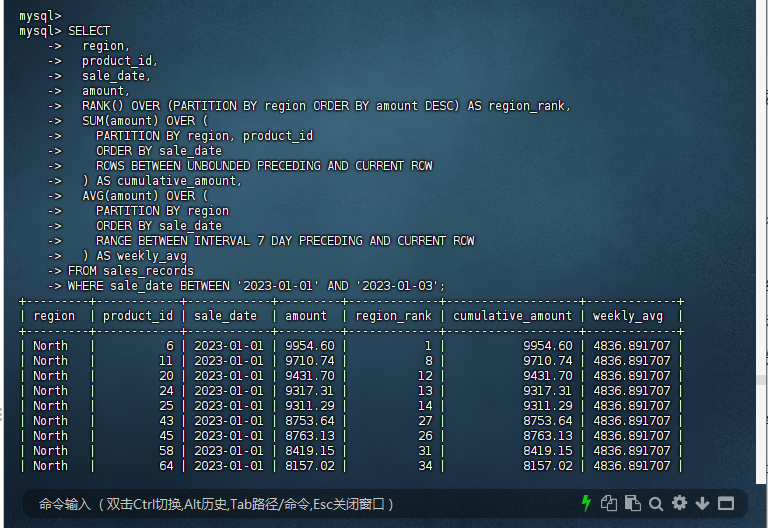This screenshot has height=528, width=768.
Task: Click the FROM sales_records line
Action: (131, 271)
